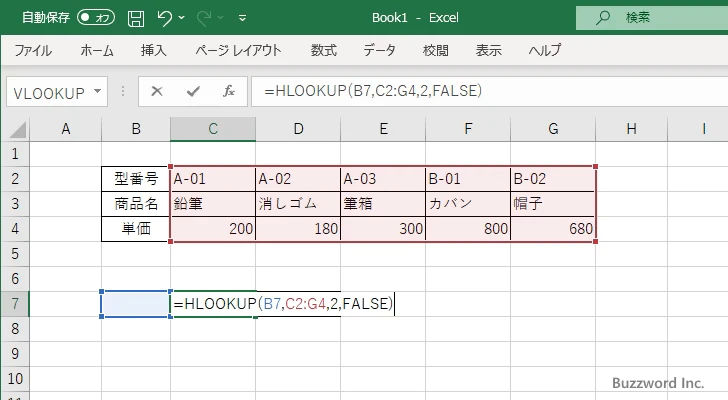Image resolution: width=728 pixels, height=400 pixels.
Task: Click the price cell 200
Action: [213, 229]
